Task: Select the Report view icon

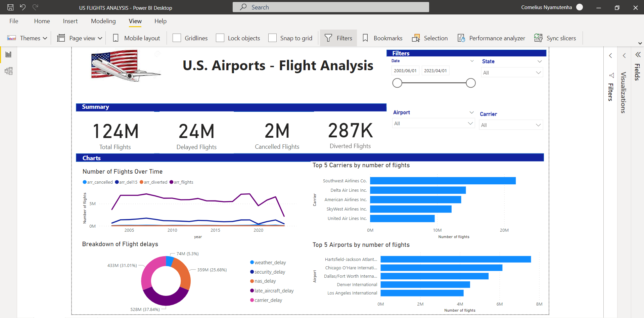Action: coord(8,54)
